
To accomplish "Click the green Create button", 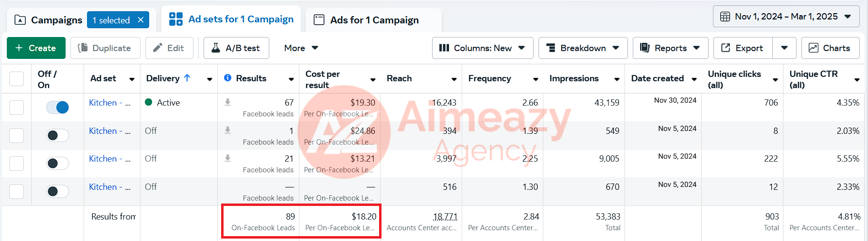I will point(36,48).
